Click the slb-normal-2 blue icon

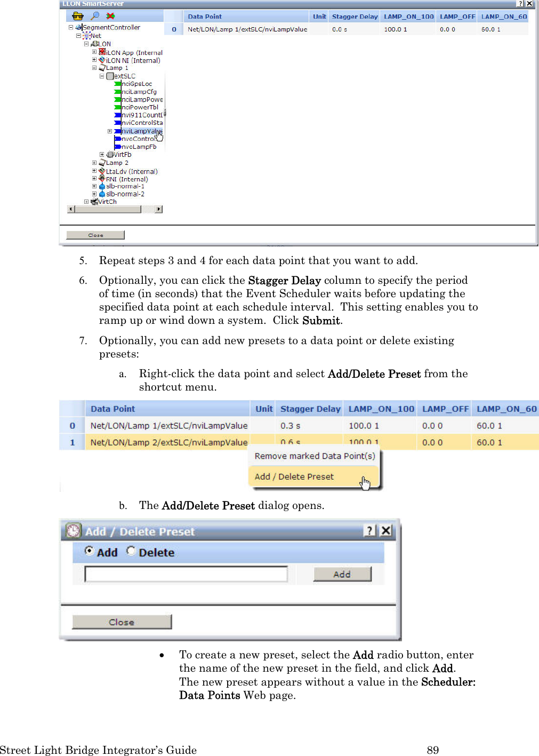(x=102, y=194)
